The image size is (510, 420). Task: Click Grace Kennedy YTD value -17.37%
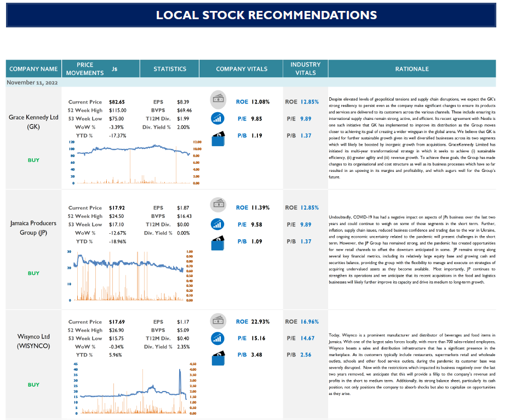(117, 136)
